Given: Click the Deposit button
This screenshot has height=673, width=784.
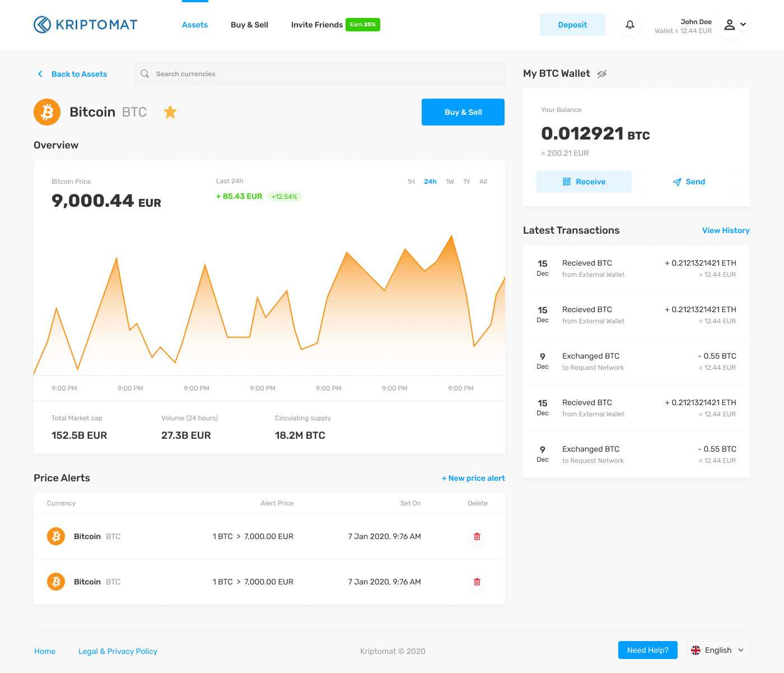Looking at the screenshot, I should (572, 25).
